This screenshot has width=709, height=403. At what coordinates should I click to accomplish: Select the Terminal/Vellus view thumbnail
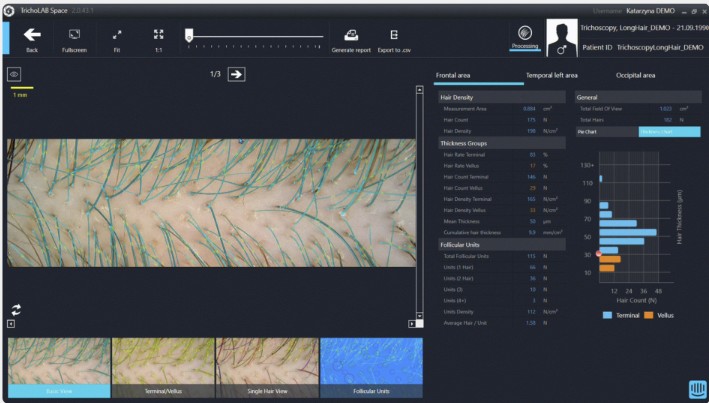click(x=163, y=367)
